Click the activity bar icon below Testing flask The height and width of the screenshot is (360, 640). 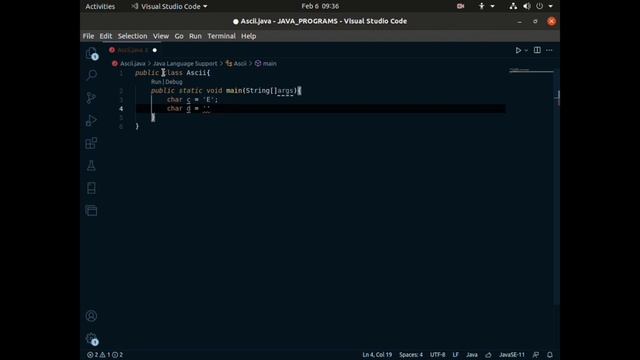click(91, 188)
